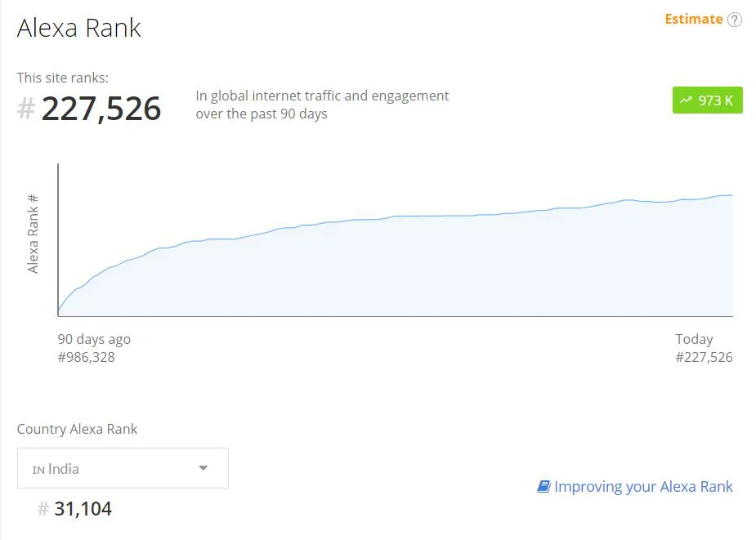Click the #227,526 value under Today
This screenshot has width=756, height=540.
pyautogui.click(x=704, y=357)
